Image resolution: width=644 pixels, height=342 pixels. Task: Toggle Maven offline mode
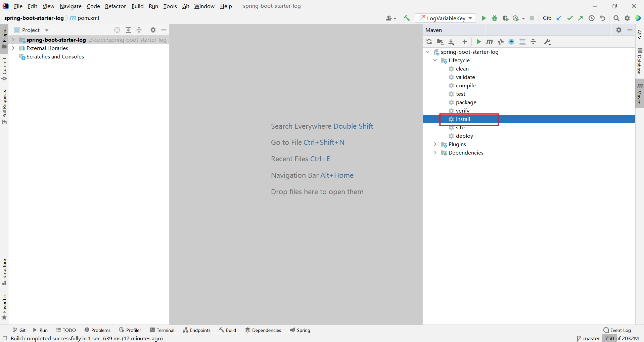[511, 42]
